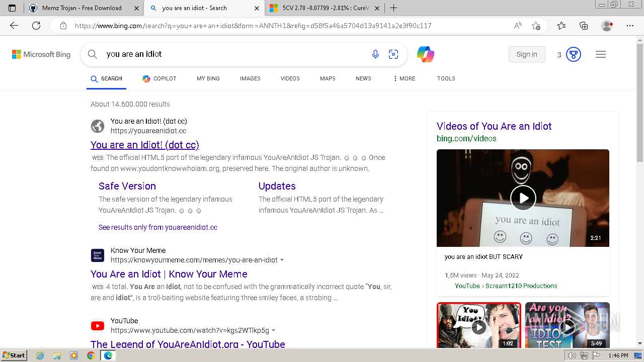Open the file explorer taskbar icon
The height and width of the screenshot is (362, 644).
(x=57, y=355)
